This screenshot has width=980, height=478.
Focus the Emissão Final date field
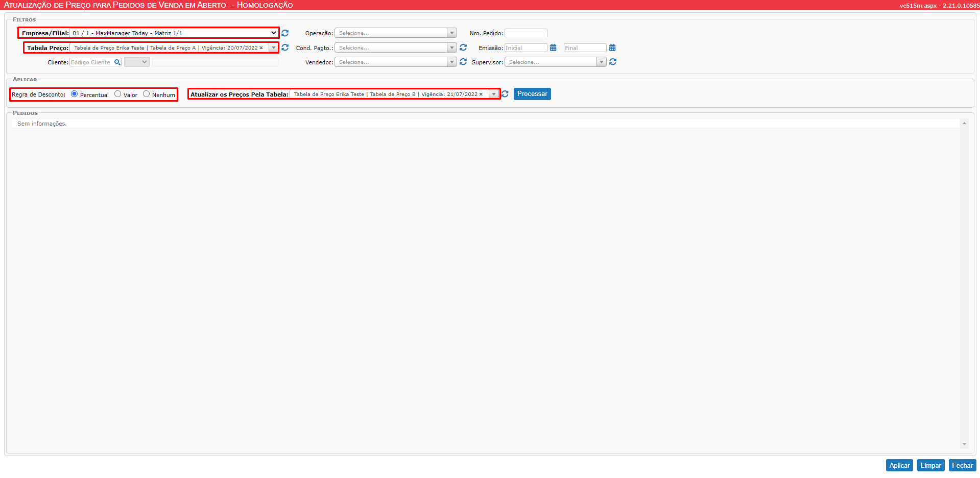(x=585, y=48)
